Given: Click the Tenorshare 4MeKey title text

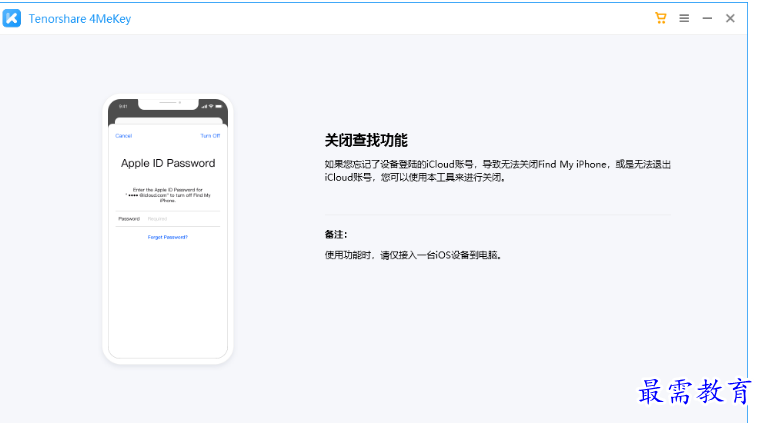Looking at the screenshot, I should coord(80,19).
